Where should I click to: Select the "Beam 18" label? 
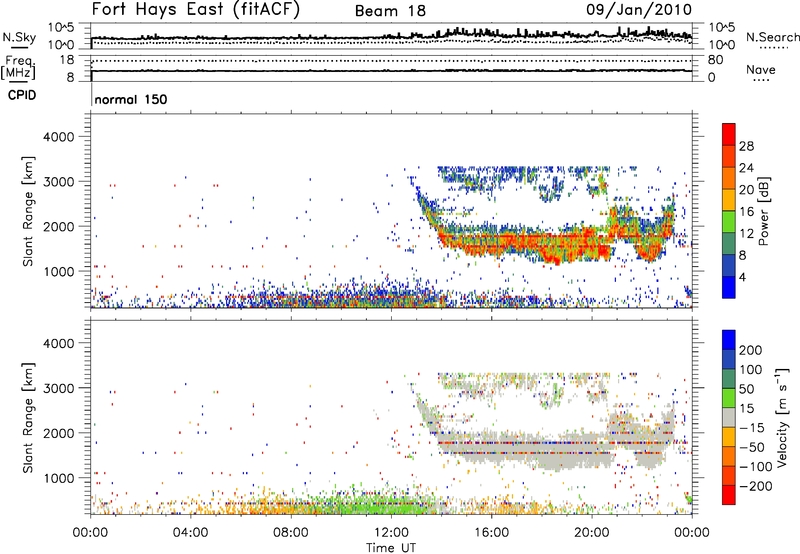(390, 11)
